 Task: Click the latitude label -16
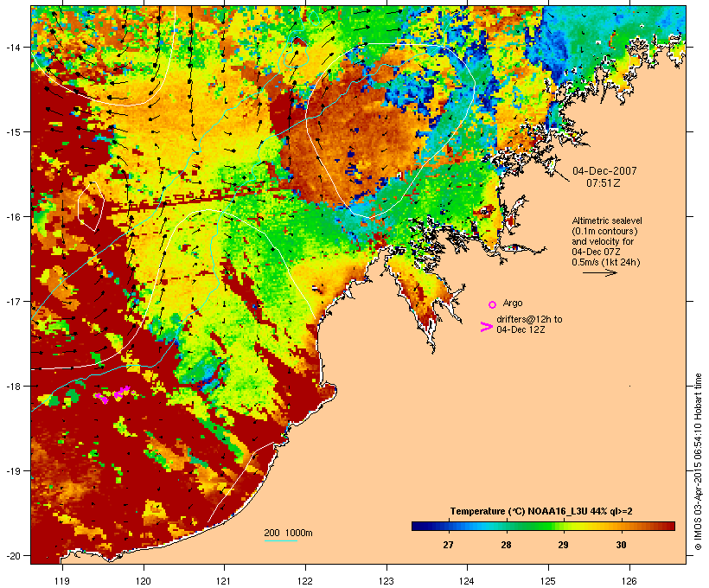coord(12,217)
